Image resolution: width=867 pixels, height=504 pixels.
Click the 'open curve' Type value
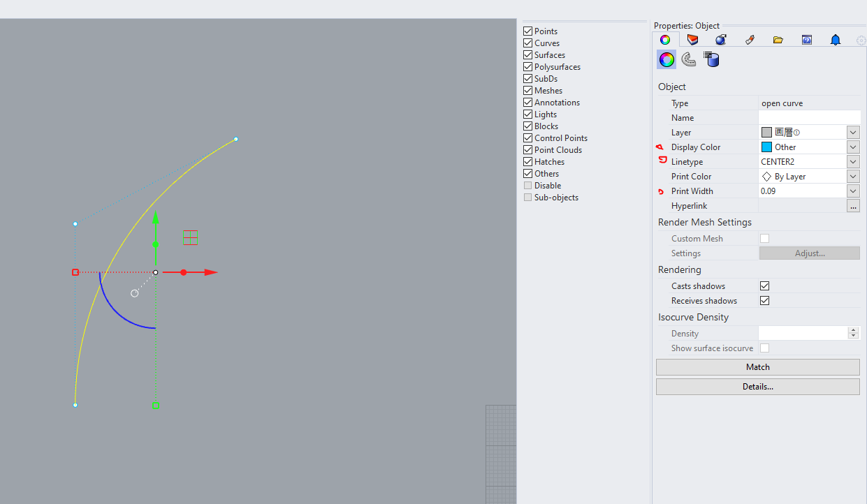(x=782, y=103)
